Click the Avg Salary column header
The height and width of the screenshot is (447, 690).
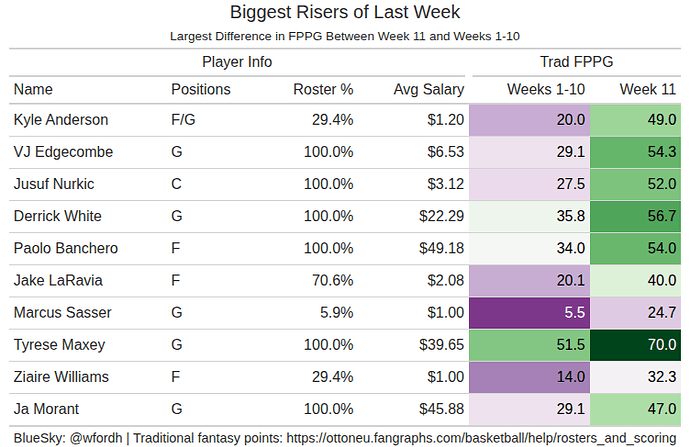coord(429,89)
